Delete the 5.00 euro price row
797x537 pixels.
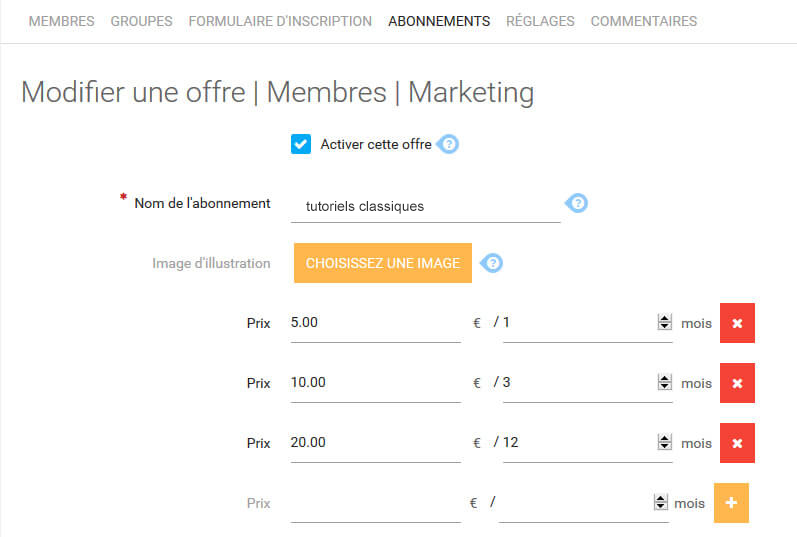click(x=737, y=323)
